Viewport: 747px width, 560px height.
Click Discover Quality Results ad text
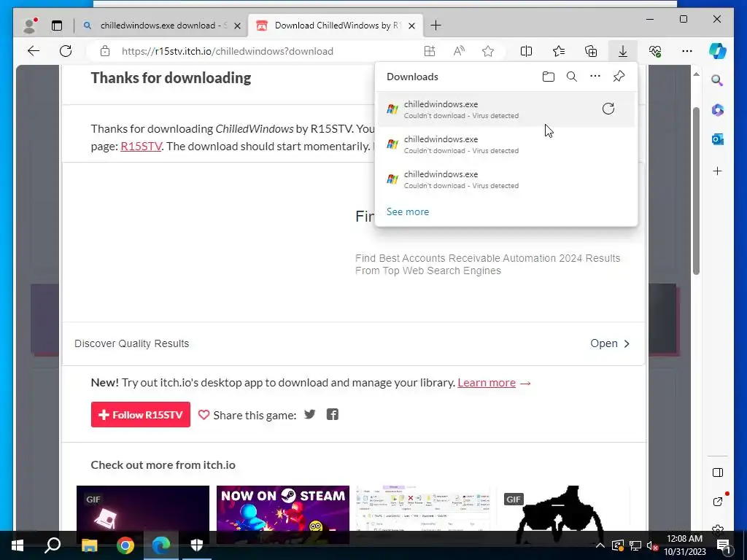click(x=132, y=343)
